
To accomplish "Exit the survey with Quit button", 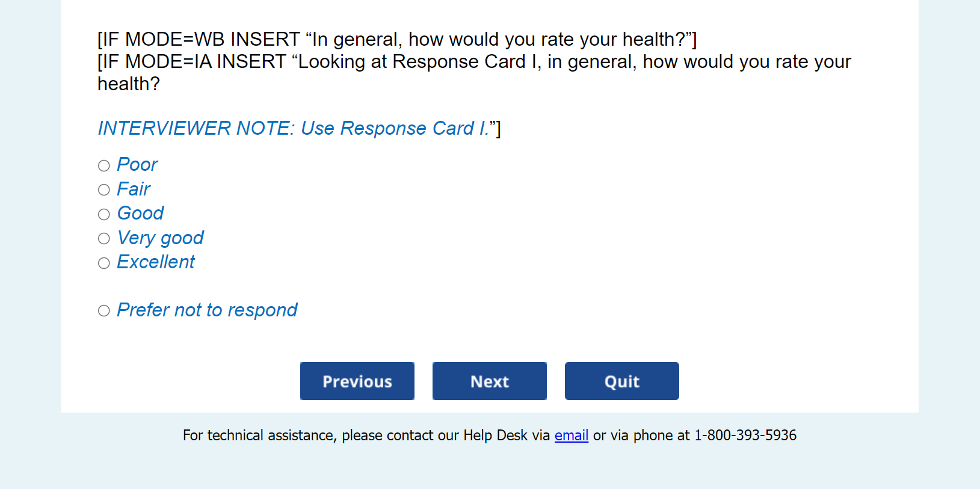I will tap(621, 381).
